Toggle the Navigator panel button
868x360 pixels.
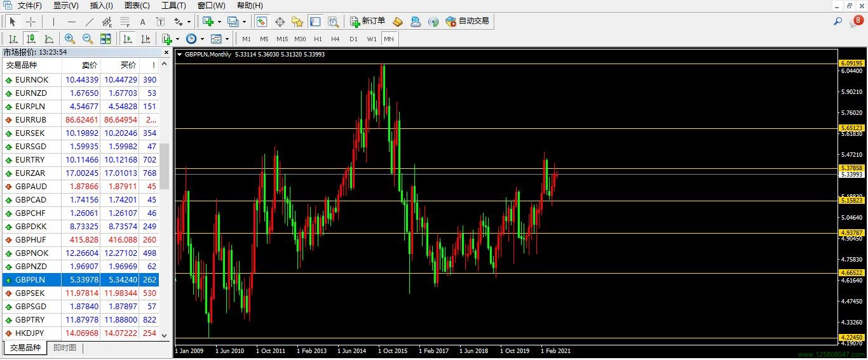(297, 22)
